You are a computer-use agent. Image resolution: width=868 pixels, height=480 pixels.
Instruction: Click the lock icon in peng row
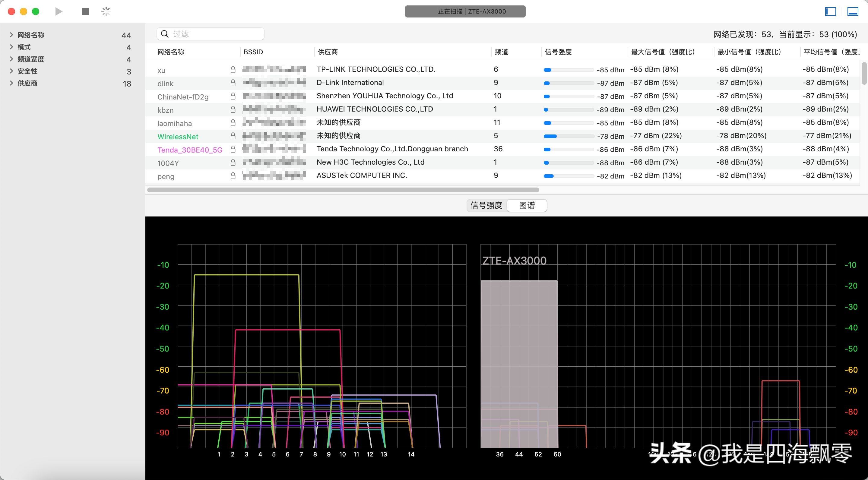(x=233, y=176)
